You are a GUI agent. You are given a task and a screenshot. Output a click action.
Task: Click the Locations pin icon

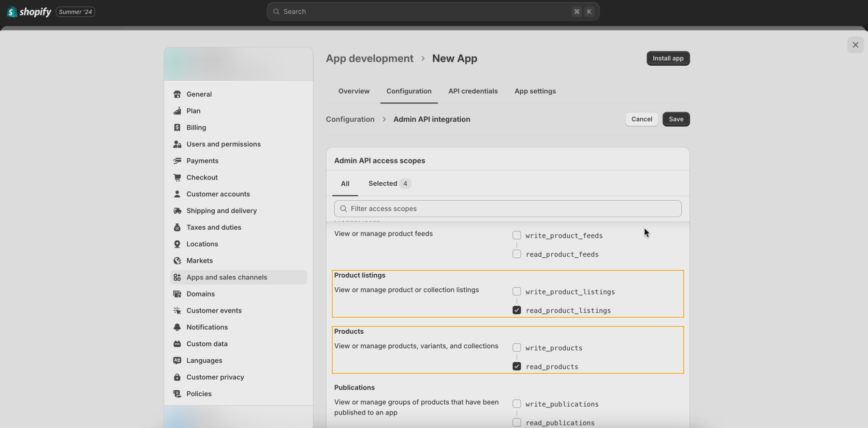(177, 244)
